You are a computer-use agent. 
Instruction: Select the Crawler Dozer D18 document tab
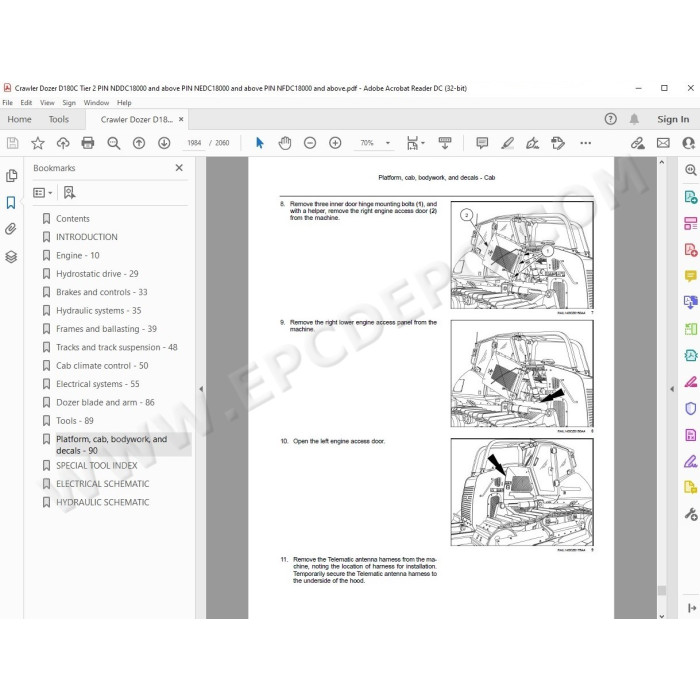click(136, 119)
